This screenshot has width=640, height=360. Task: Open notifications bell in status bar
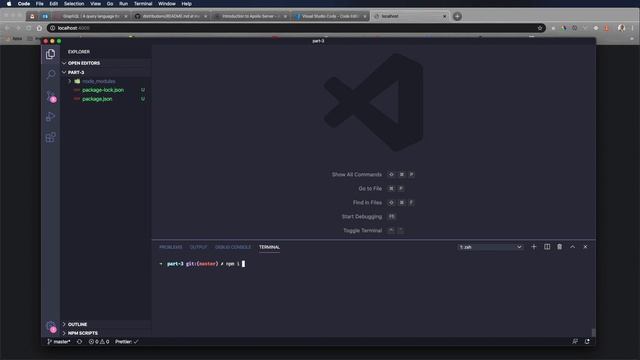pos(587,342)
